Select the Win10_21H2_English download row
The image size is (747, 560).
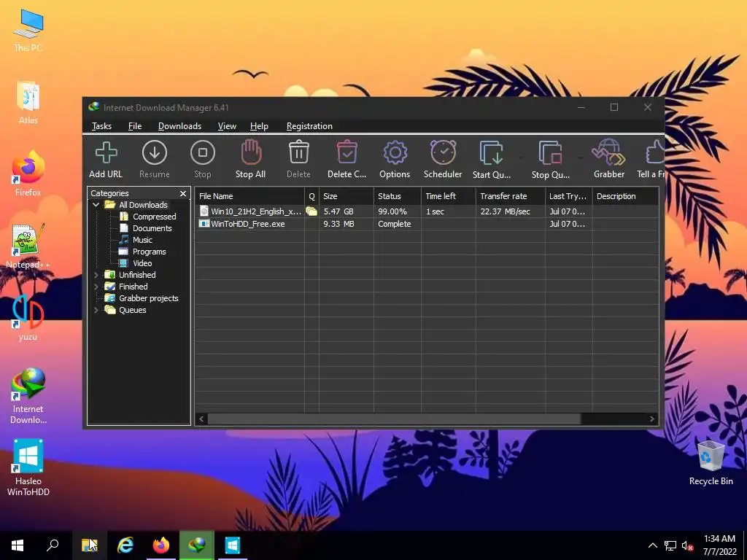[427, 211]
